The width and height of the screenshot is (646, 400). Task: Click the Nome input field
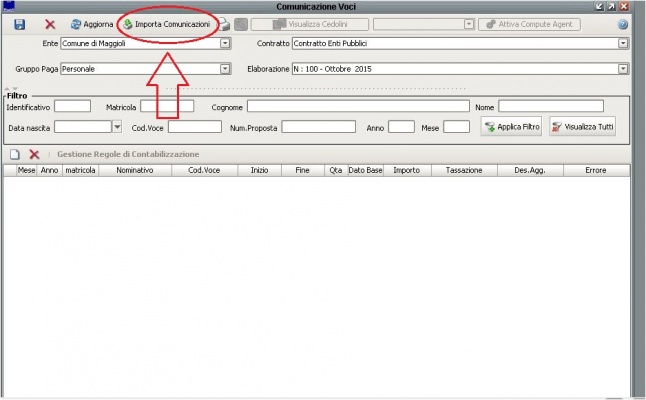[x=551, y=107]
